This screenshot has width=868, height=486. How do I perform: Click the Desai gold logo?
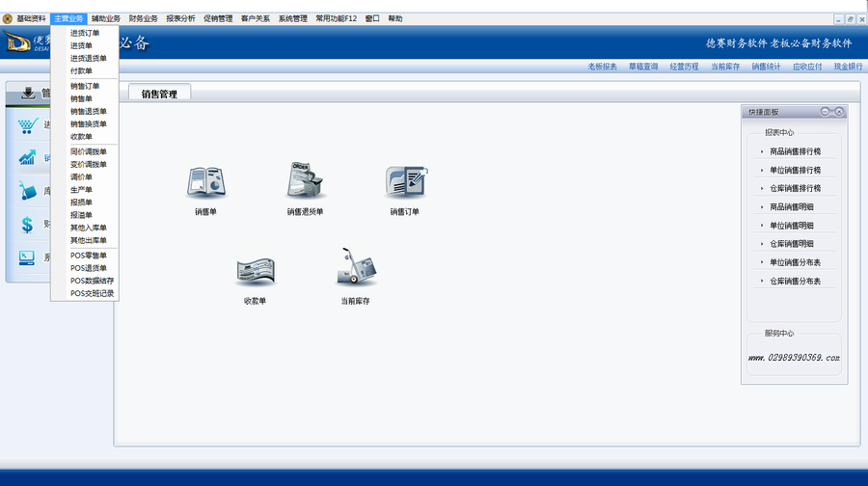17,42
